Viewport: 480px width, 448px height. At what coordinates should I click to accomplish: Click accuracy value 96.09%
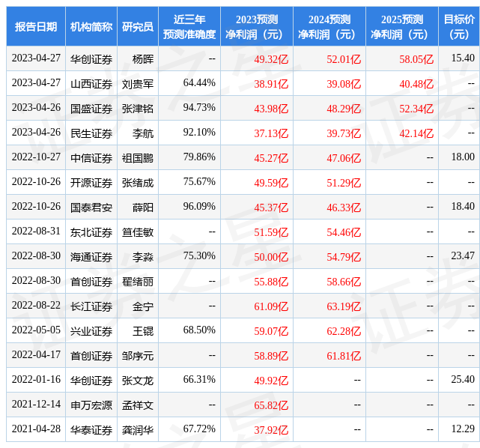(x=199, y=206)
